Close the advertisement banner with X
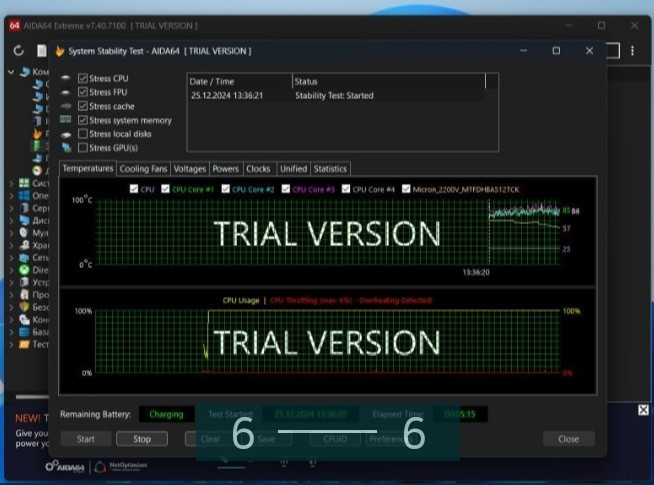The width and height of the screenshot is (654, 485). coord(643,410)
